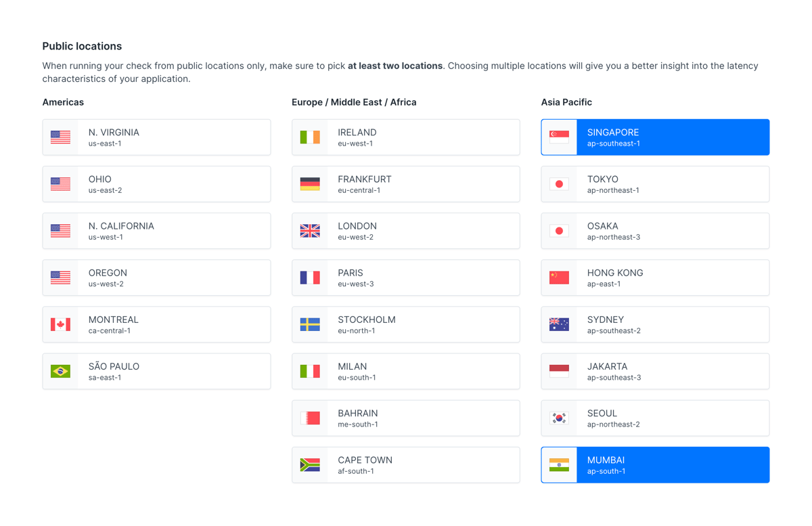Deselect the Singapore ap-southeast-1 location
Viewport: 812px width, 526px height.
click(x=655, y=137)
